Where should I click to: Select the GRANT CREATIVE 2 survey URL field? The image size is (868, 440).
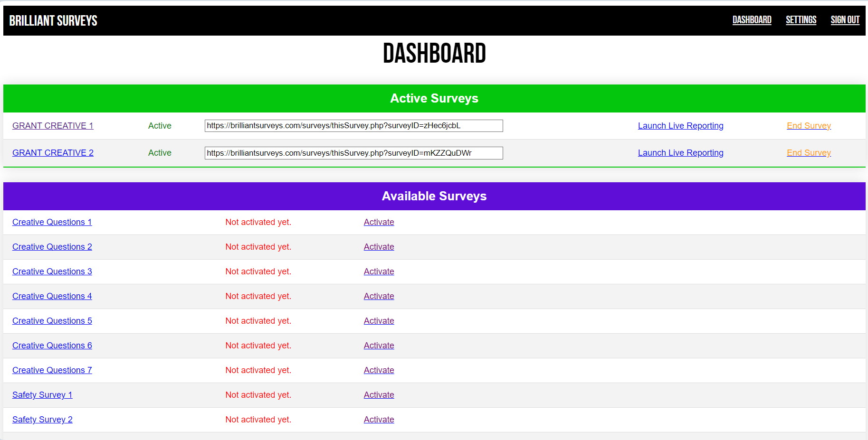pyautogui.click(x=353, y=153)
